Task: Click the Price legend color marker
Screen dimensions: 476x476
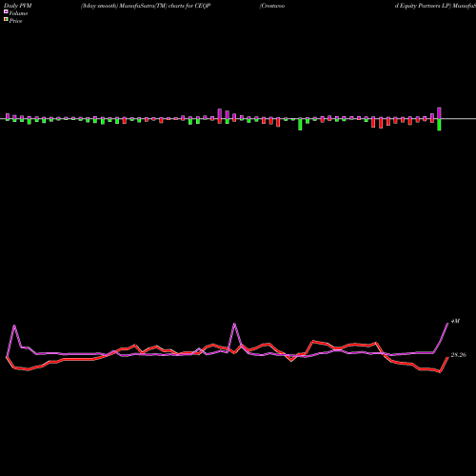Action: pos(6,20)
